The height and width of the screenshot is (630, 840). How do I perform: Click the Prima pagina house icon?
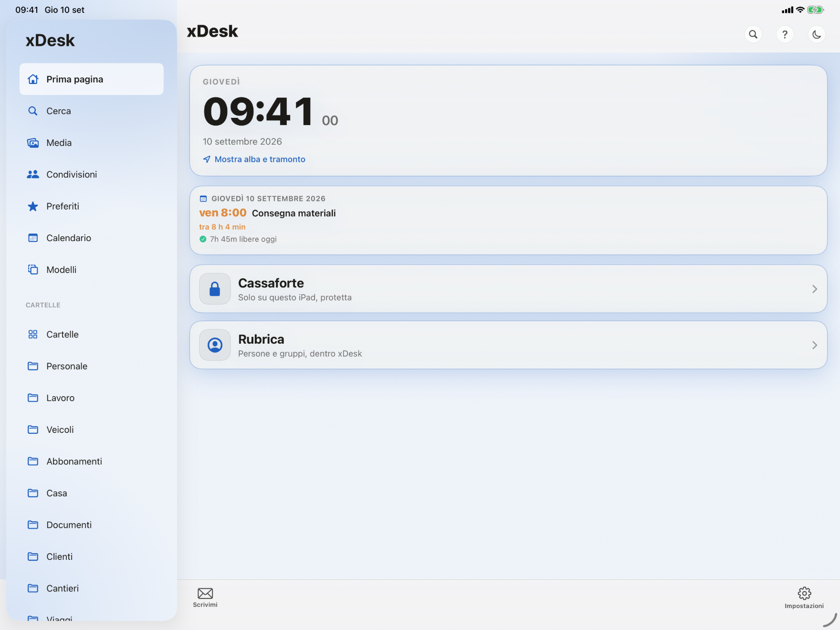pos(33,79)
